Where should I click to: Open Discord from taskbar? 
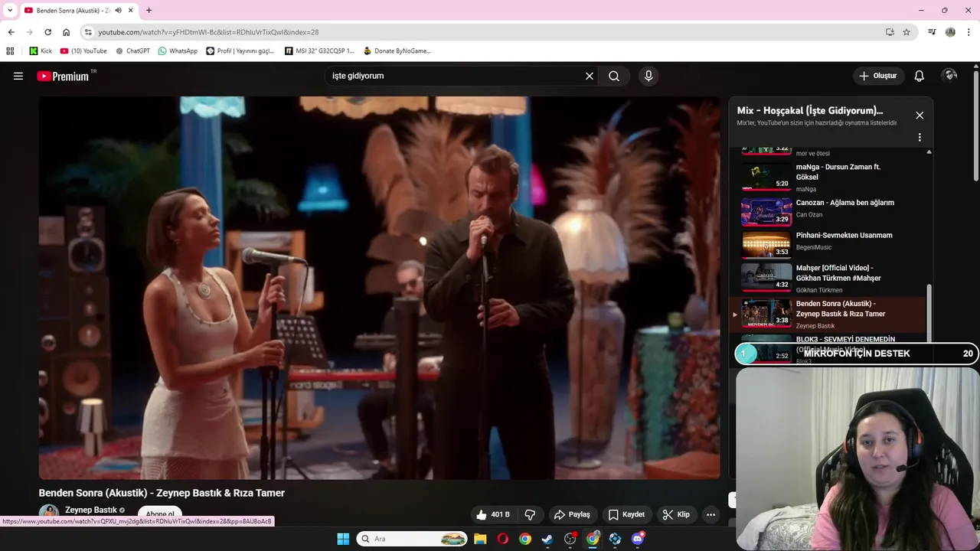tap(638, 539)
